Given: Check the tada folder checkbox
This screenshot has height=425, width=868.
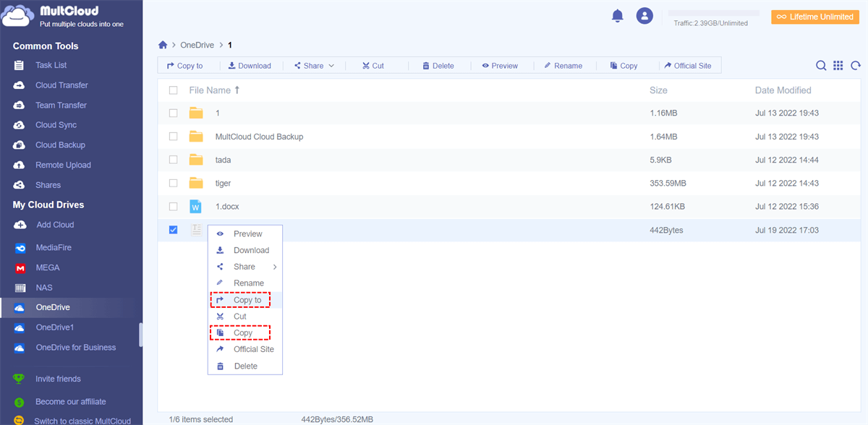Looking at the screenshot, I should (x=173, y=160).
